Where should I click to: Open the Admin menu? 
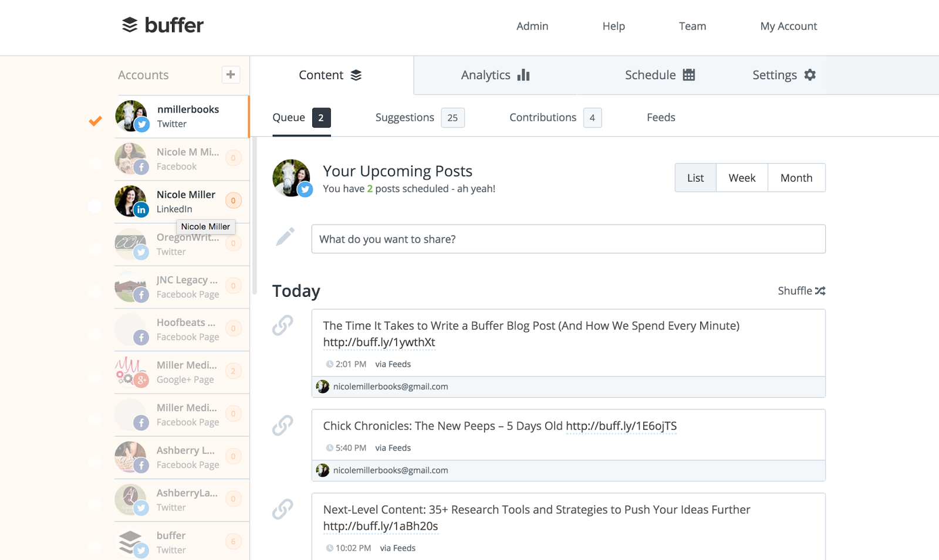pos(532,26)
